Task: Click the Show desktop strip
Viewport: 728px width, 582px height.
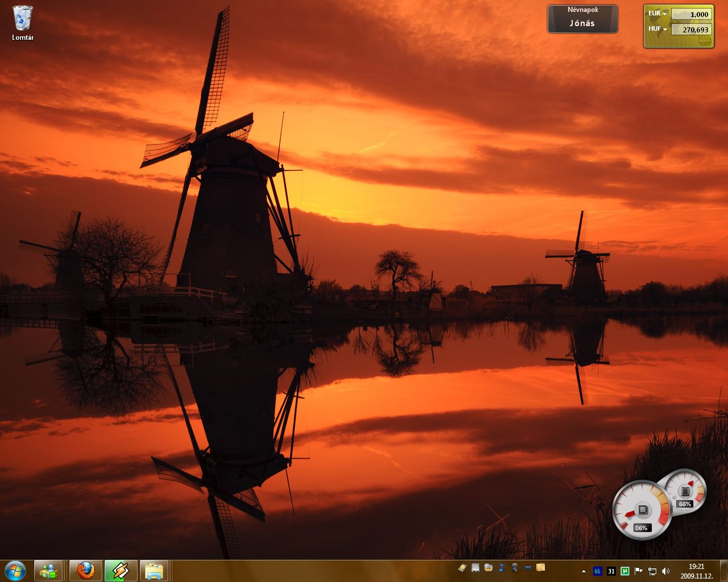Action: (723, 571)
